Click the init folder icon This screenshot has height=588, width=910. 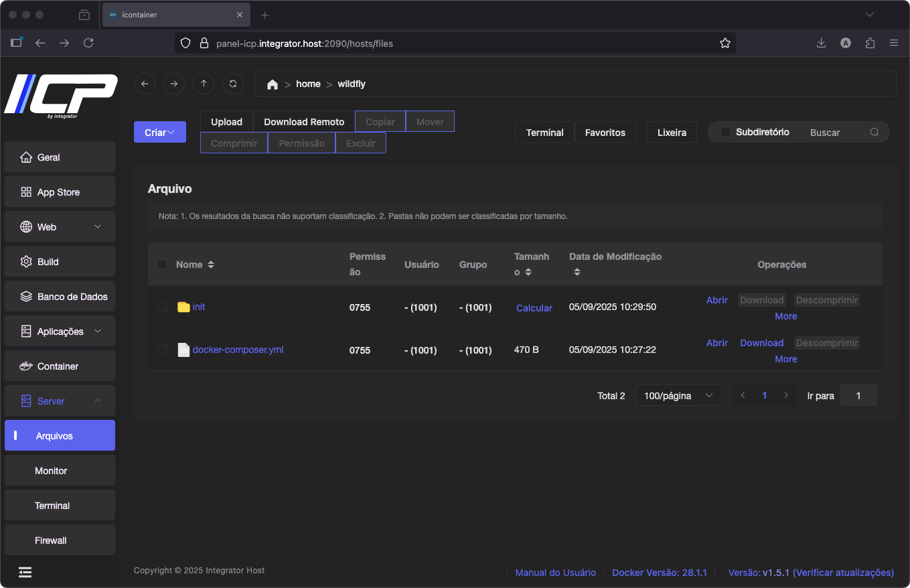(183, 307)
